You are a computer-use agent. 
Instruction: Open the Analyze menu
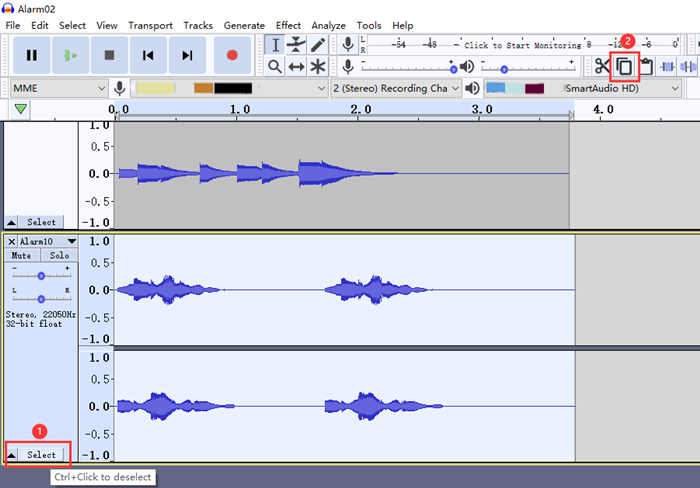point(329,25)
